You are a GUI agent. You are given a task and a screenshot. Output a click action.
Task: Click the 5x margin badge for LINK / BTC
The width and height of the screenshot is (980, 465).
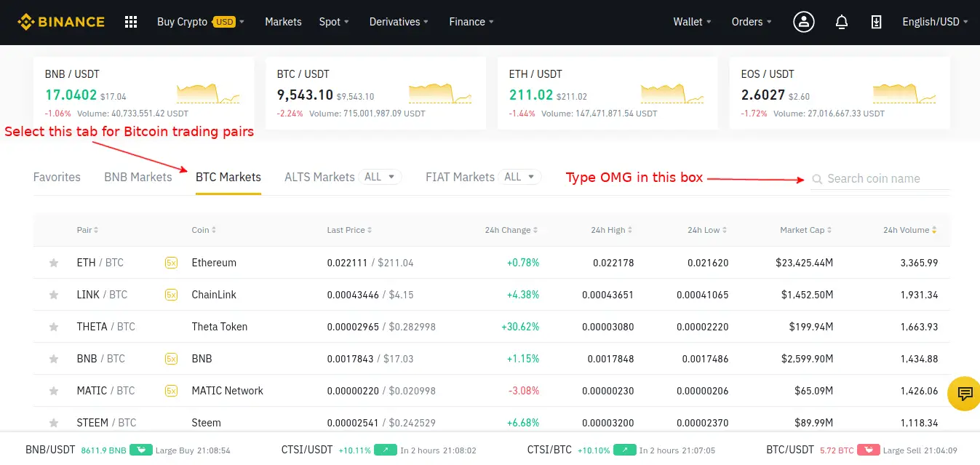[171, 295]
